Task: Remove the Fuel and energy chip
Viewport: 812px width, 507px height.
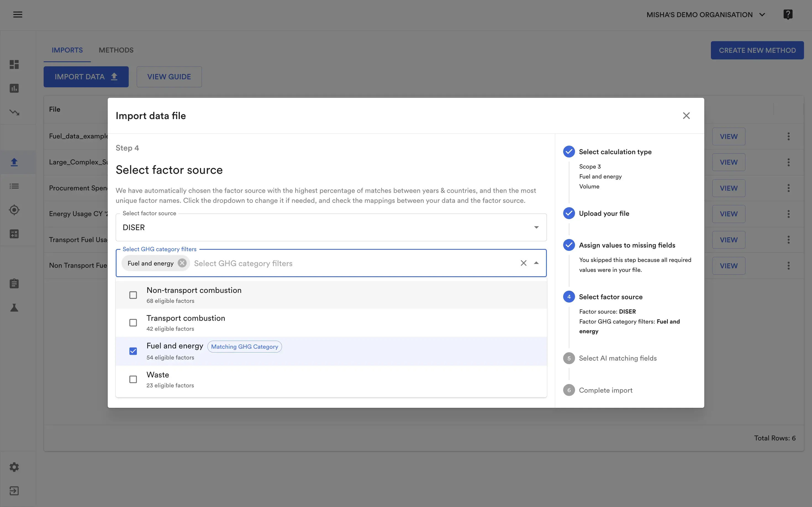Action: 182,263
